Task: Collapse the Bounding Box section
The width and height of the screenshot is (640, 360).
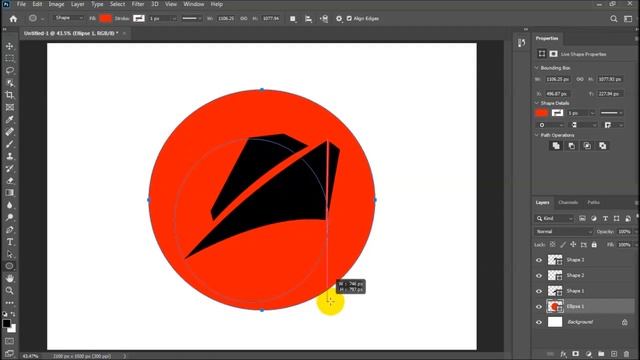Action: (x=537, y=68)
